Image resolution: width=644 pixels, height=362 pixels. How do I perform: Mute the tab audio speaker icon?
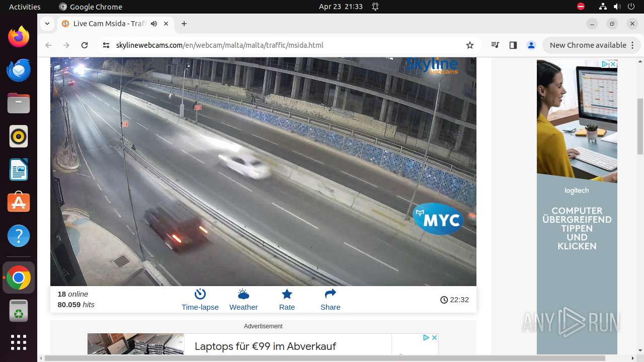coord(154,24)
